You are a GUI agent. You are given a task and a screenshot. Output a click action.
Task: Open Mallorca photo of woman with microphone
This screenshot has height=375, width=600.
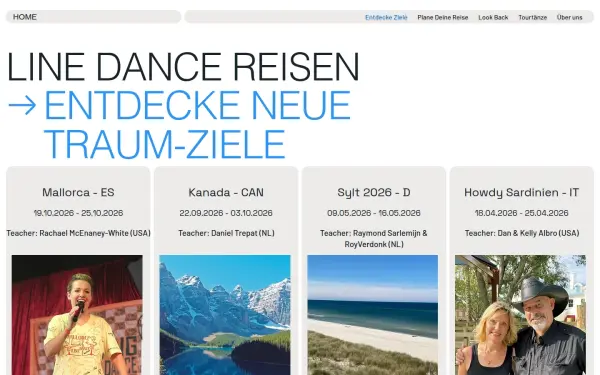(x=77, y=315)
